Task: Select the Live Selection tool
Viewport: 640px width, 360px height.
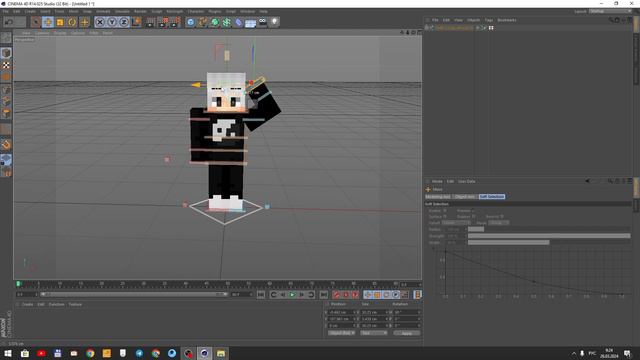Action: pos(36,22)
